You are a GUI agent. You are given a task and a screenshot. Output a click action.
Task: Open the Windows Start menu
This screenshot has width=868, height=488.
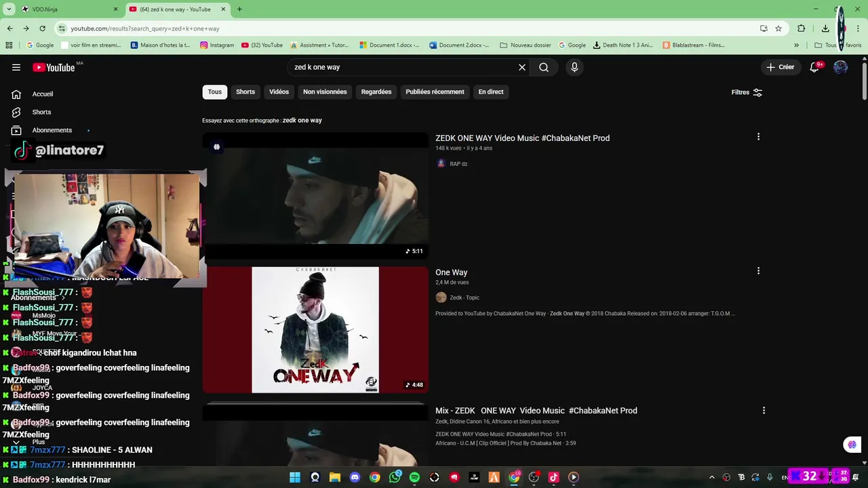coord(295,477)
